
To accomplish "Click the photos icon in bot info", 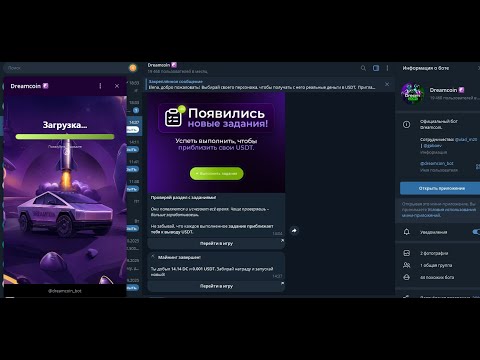I will pyautogui.click(x=407, y=253).
